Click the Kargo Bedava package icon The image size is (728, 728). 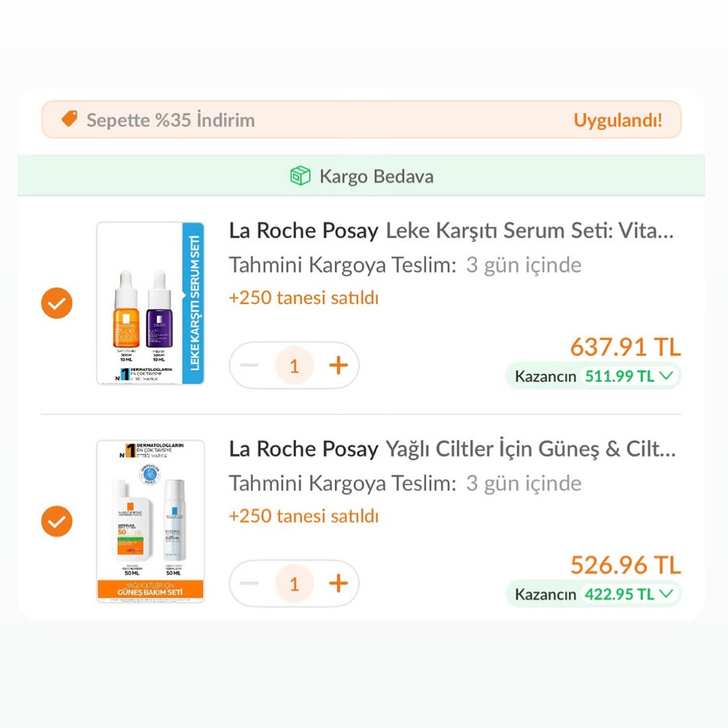click(x=300, y=177)
